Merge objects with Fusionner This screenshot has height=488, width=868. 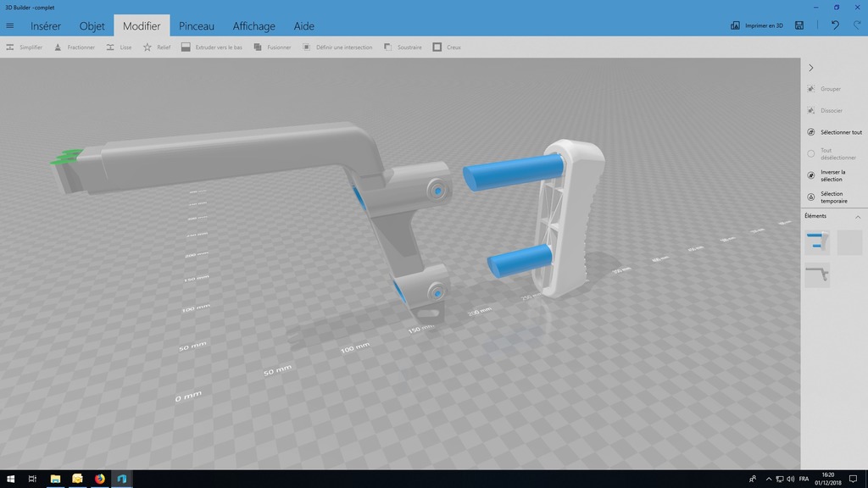pyautogui.click(x=272, y=47)
